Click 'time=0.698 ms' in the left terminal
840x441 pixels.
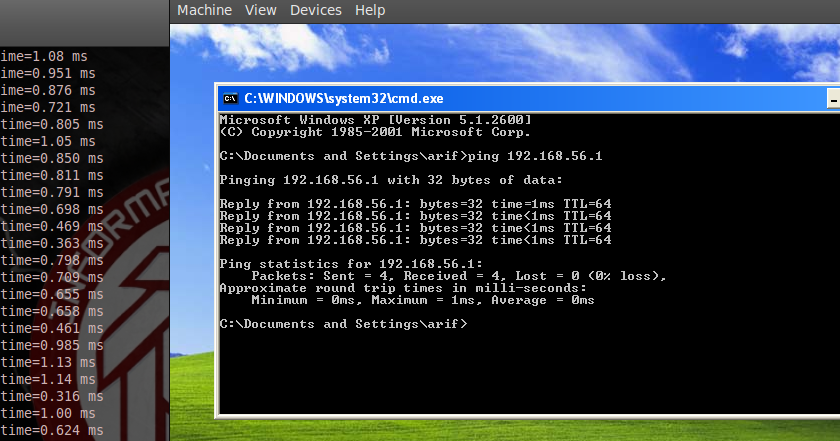coord(52,210)
